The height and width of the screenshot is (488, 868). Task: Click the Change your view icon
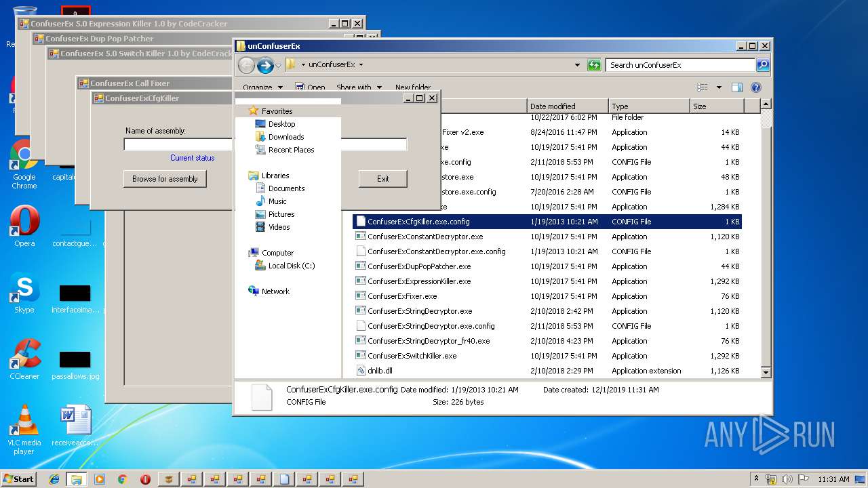702,87
